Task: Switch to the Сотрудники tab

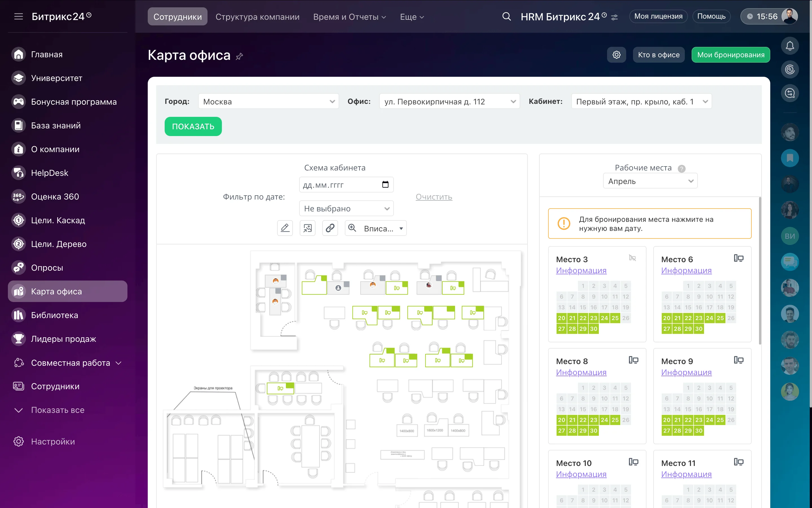Action: 178,16
